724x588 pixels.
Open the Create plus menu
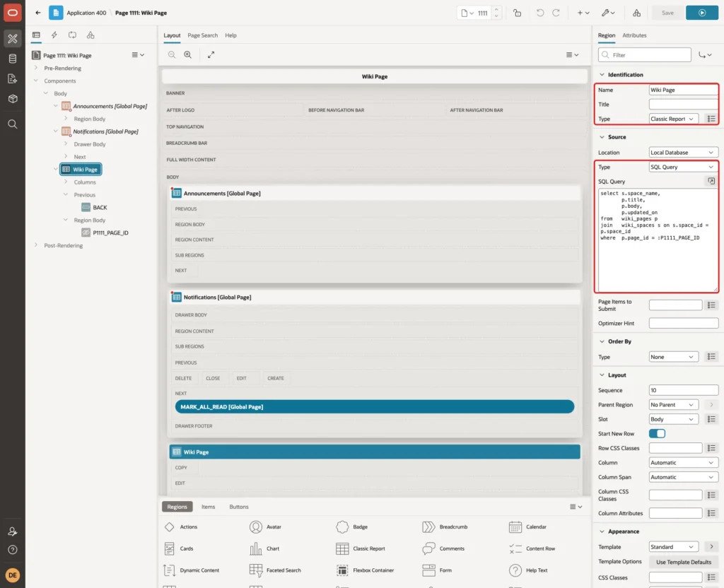[x=583, y=13]
